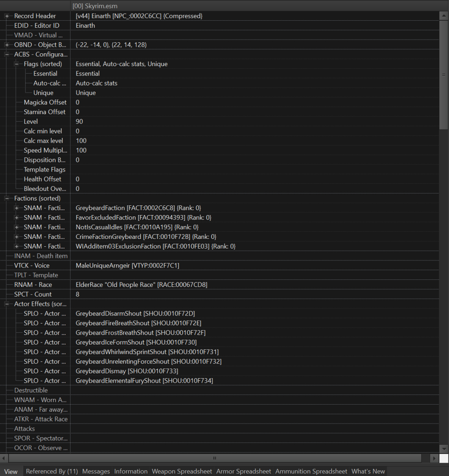Select the ATKR - Attack Race row
Screen dimensions: 449x476
[x=220, y=419]
